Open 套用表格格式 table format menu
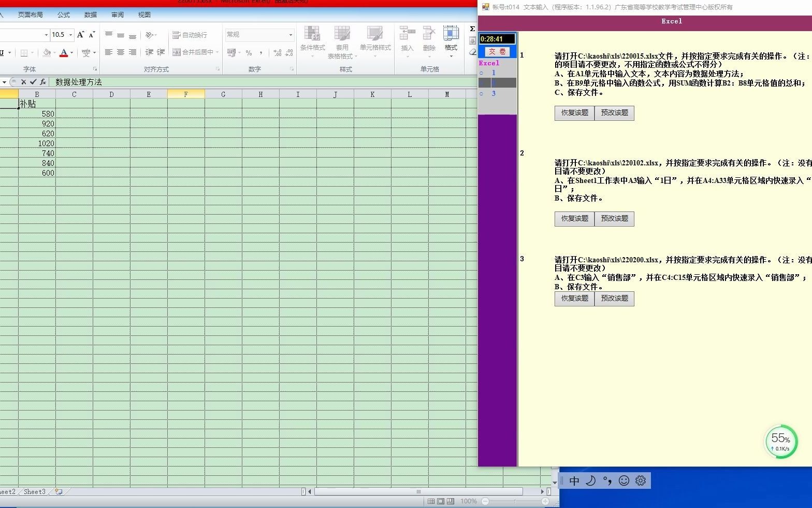The height and width of the screenshot is (508, 812). (342, 42)
